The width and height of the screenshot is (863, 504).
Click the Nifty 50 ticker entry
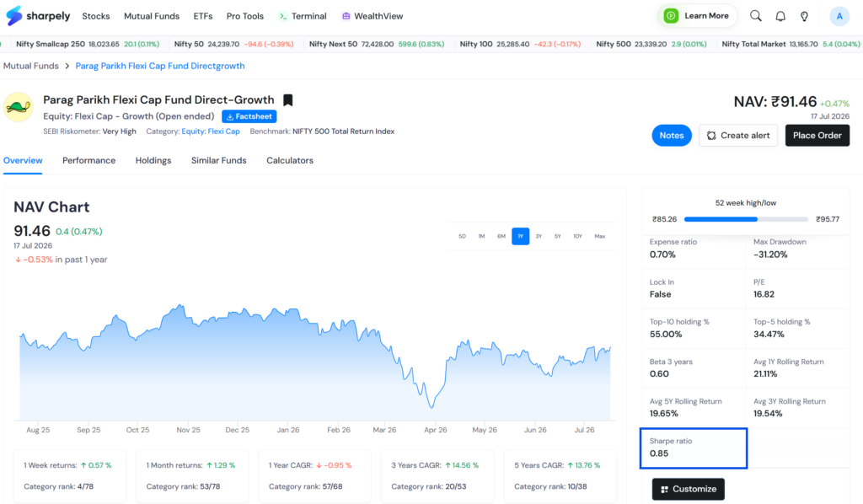tap(234, 44)
